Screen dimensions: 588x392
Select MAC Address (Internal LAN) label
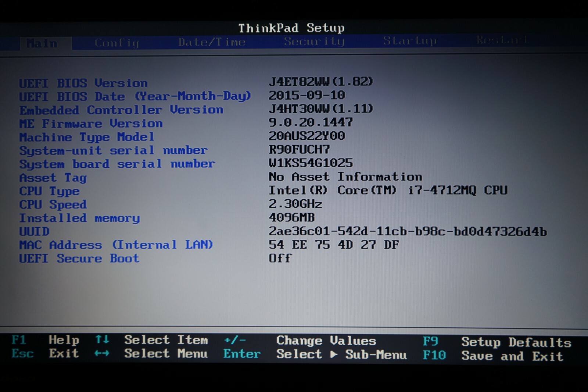(116, 245)
